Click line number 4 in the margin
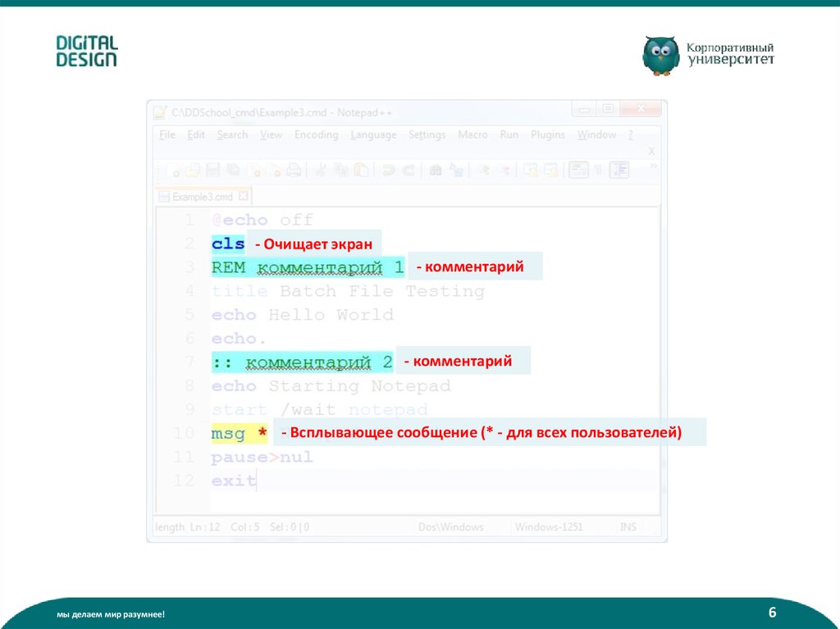This screenshot has height=629, width=840. point(189,291)
